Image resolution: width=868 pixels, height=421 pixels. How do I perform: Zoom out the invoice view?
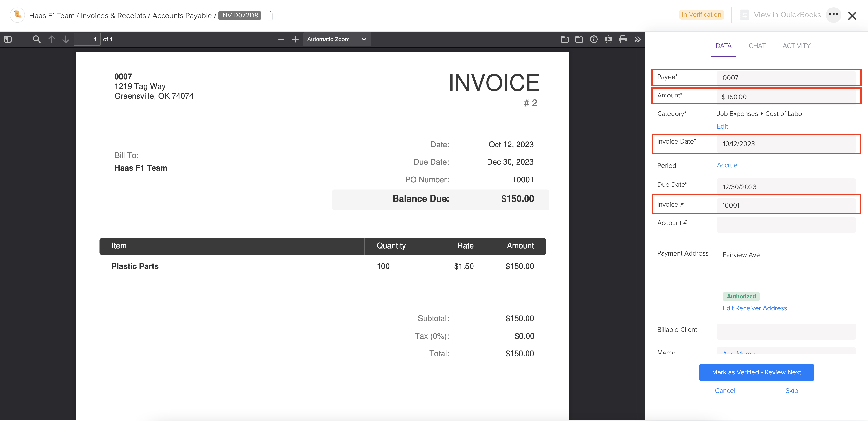pos(281,39)
